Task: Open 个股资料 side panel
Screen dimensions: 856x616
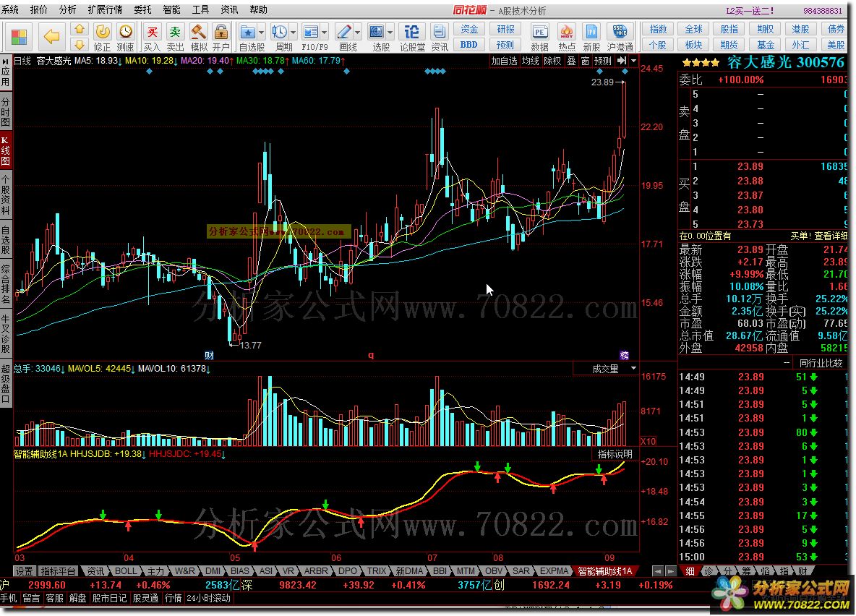Action: point(6,196)
